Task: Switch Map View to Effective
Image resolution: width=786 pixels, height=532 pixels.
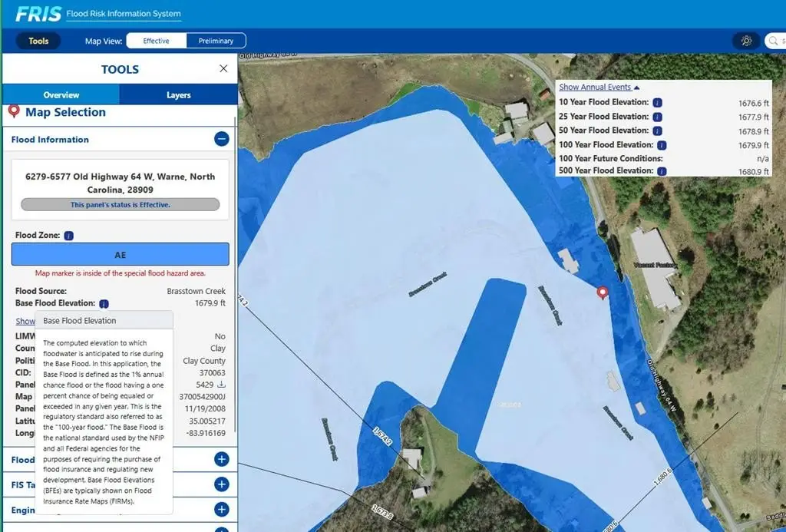Action: pos(156,41)
